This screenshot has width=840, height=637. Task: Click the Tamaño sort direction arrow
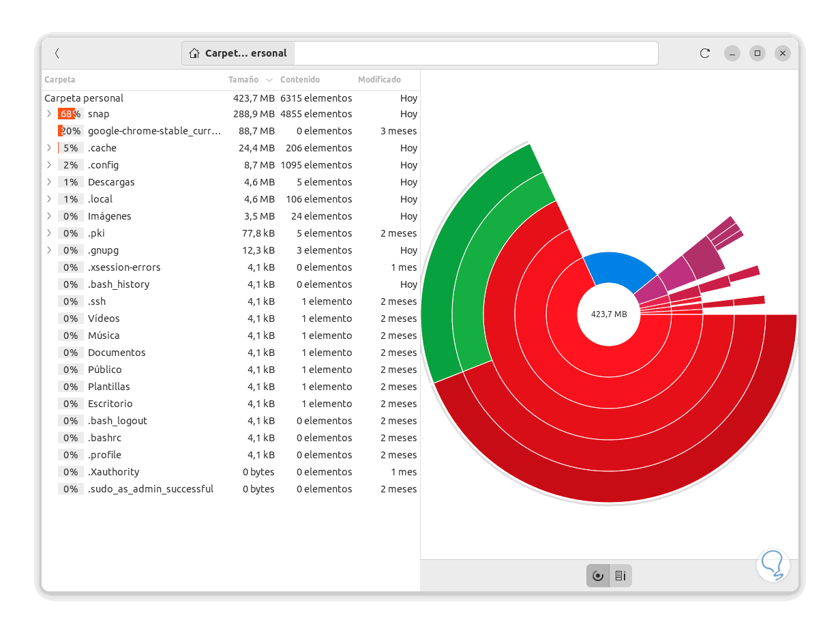[269, 80]
